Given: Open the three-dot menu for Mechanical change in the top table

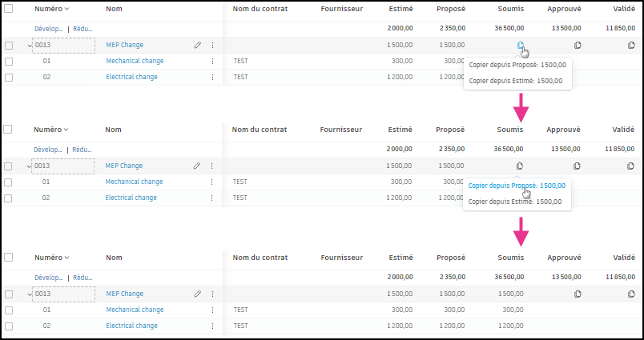Looking at the screenshot, I should (212, 61).
